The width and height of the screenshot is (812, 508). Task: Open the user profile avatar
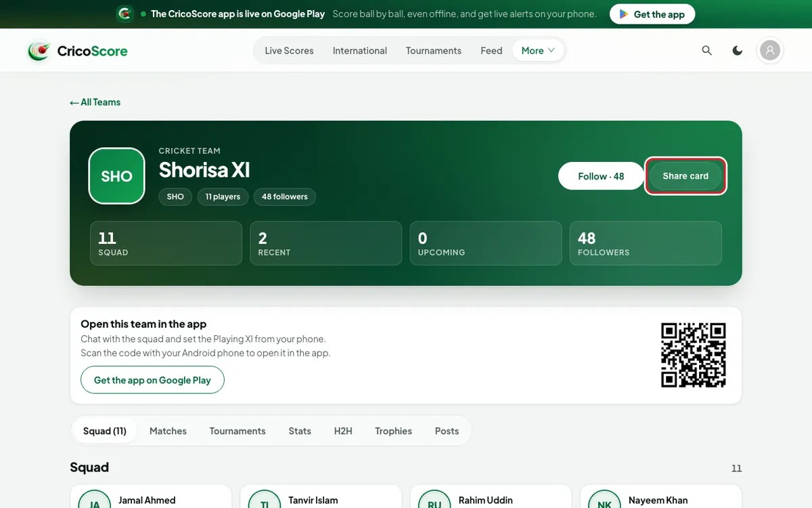click(770, 50)
